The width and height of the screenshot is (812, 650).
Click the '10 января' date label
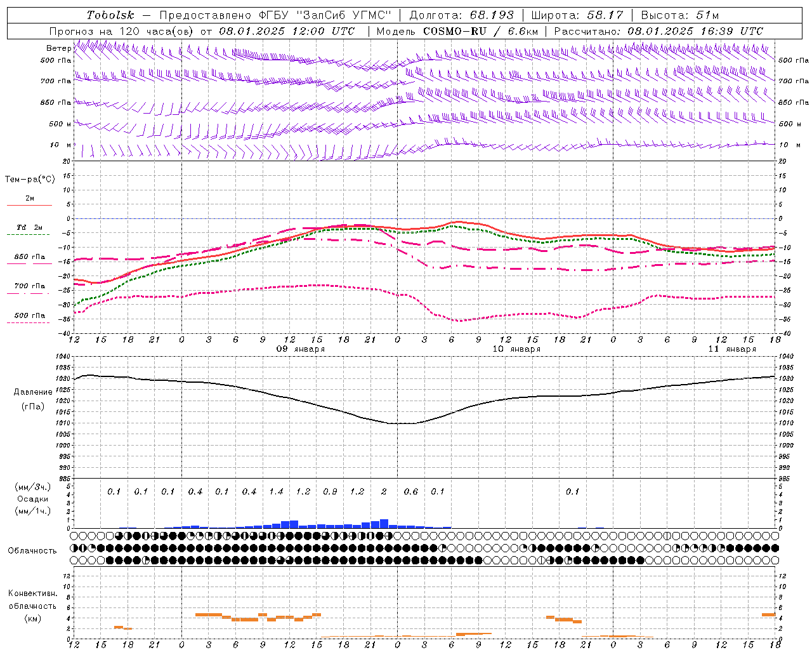(x=516, y=348)
